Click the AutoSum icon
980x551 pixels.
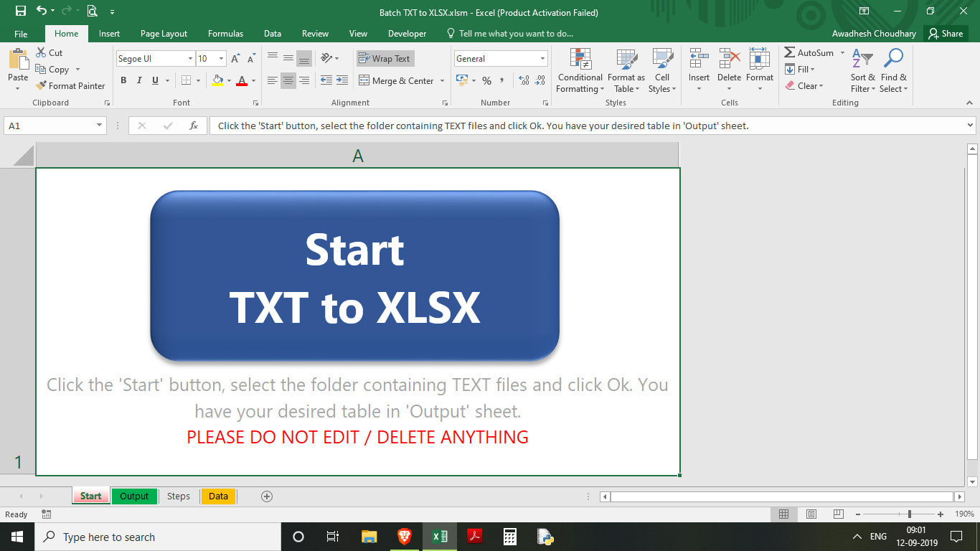(790, 53)
